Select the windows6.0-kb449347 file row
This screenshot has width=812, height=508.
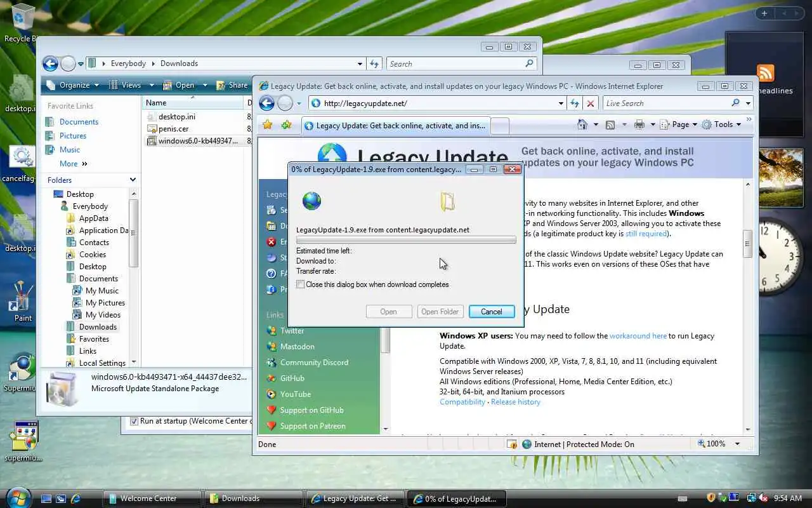click(198, 141)
